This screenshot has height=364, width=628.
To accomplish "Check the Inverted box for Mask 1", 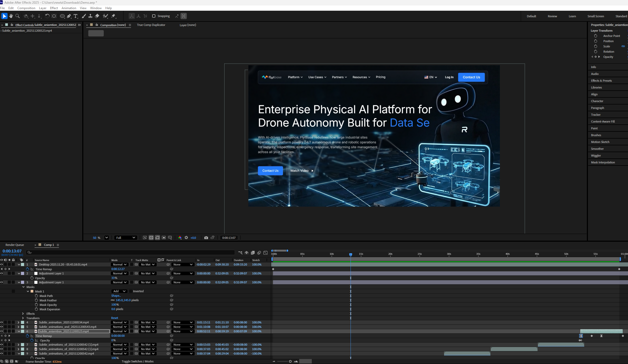I will tap(131, 291).
